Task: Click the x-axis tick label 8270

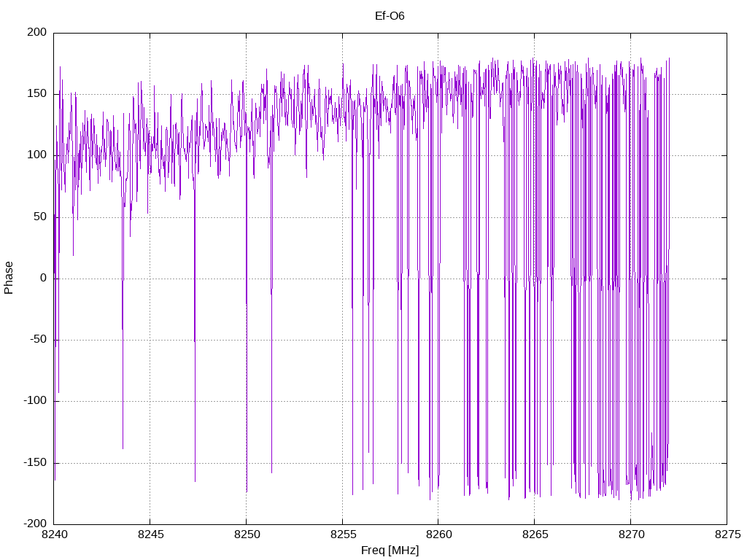Action: click(x=631, y=534)
